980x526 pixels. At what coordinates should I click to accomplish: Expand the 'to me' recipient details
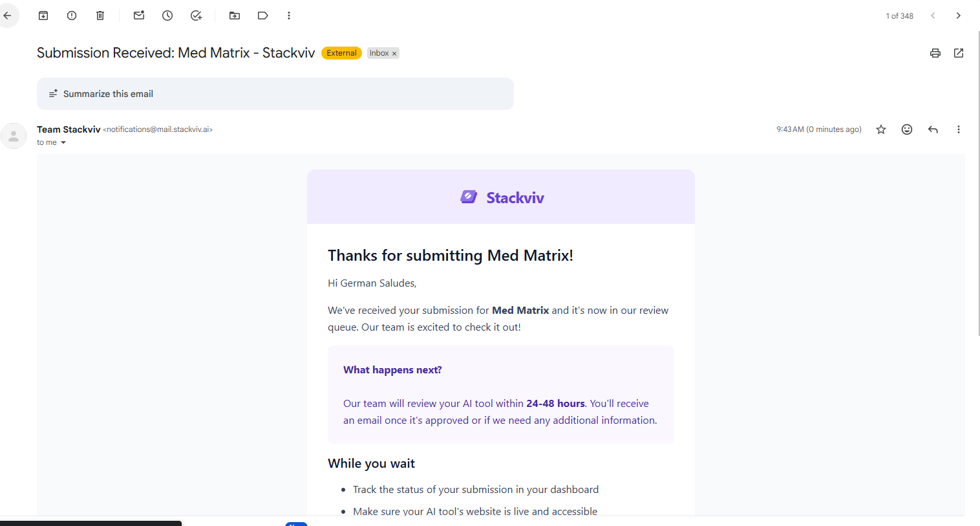[63, 142]
